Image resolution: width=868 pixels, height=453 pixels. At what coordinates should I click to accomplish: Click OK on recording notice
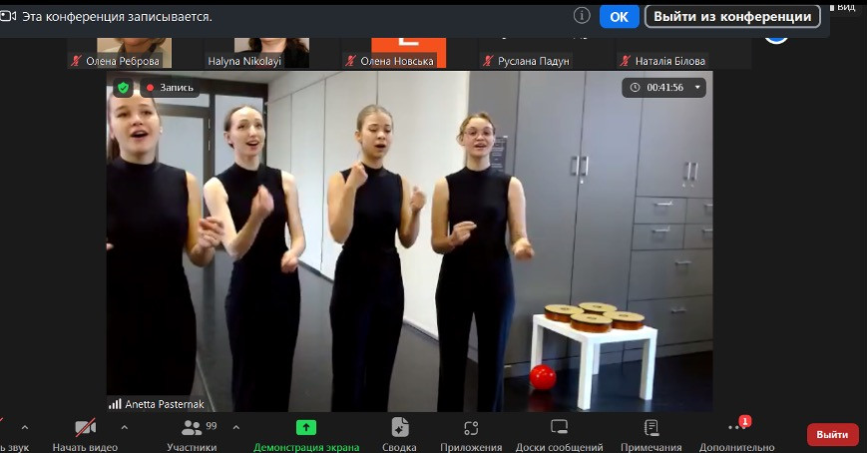click(x=620, y=17)
